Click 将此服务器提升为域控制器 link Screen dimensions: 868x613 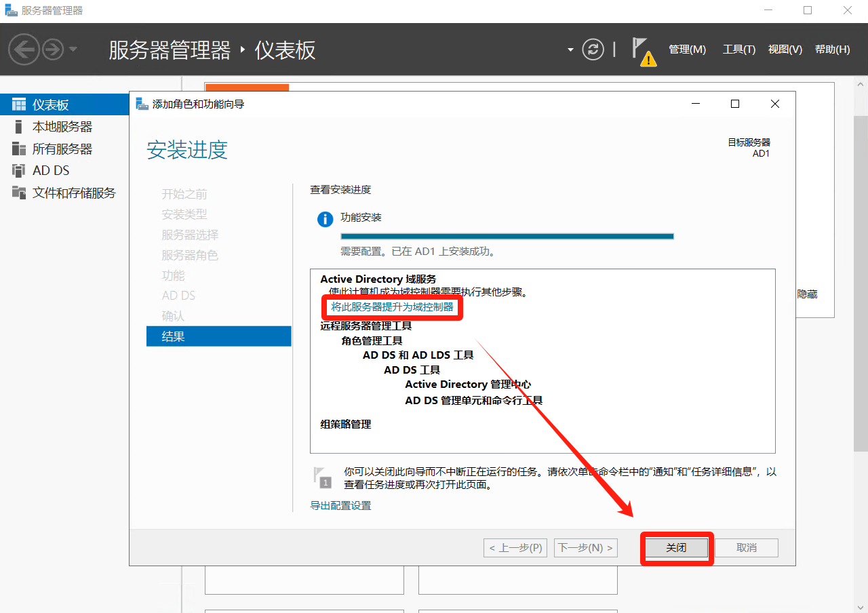pos(392,306)
